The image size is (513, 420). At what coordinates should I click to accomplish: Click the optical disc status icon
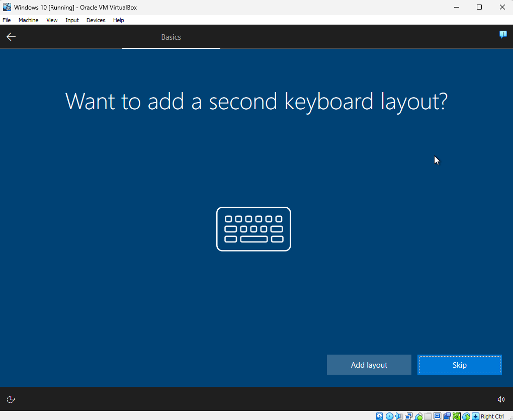point(389,416)
